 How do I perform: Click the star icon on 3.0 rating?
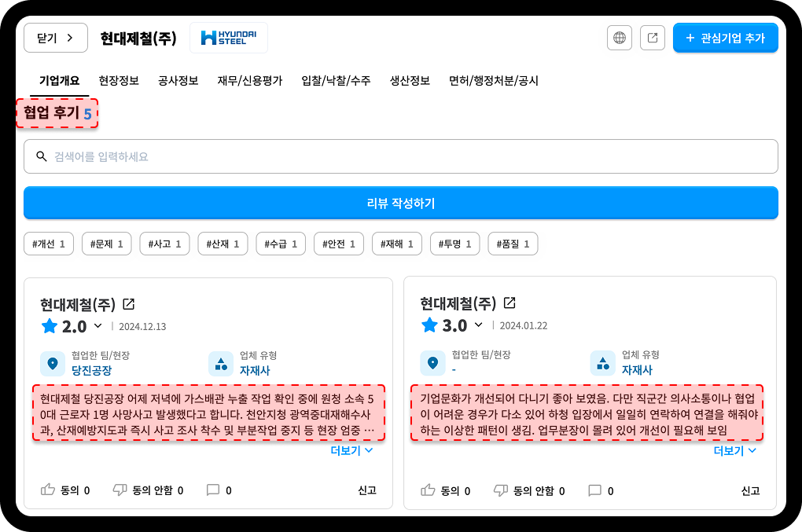pyautogui.click(x=429, y=325)
